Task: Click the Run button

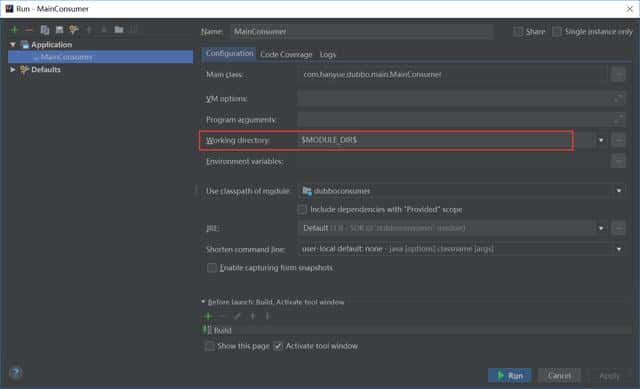Action: pos(510,376)
